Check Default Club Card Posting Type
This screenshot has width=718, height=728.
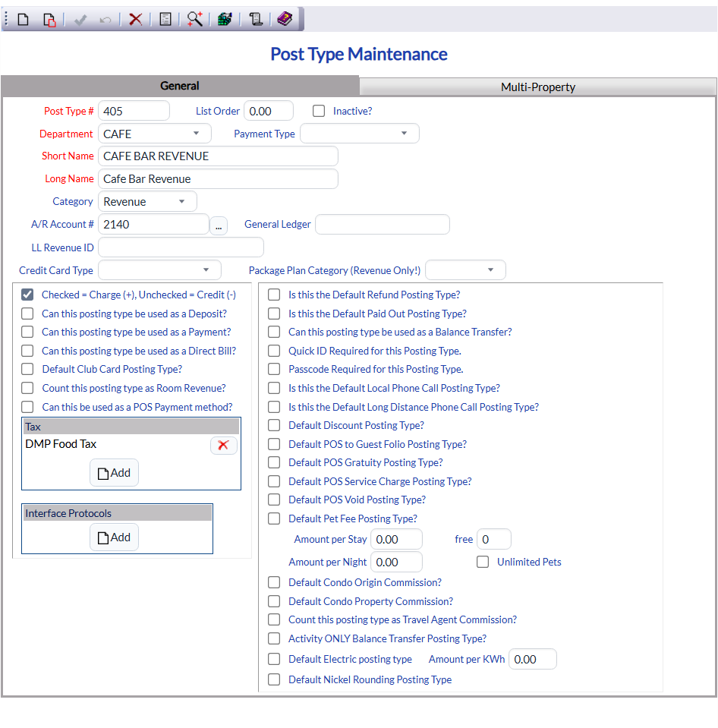(x=27, y=369)
